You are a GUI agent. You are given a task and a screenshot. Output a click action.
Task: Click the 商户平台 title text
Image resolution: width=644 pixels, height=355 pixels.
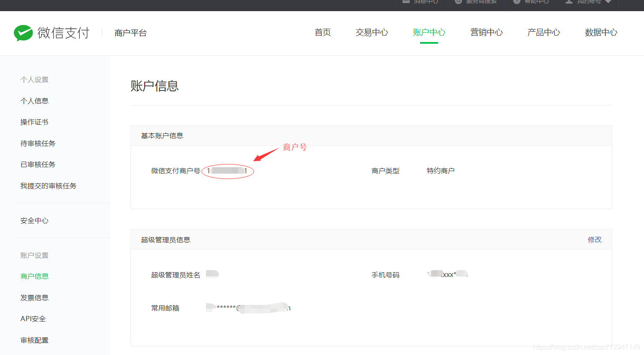pos(130,33)
